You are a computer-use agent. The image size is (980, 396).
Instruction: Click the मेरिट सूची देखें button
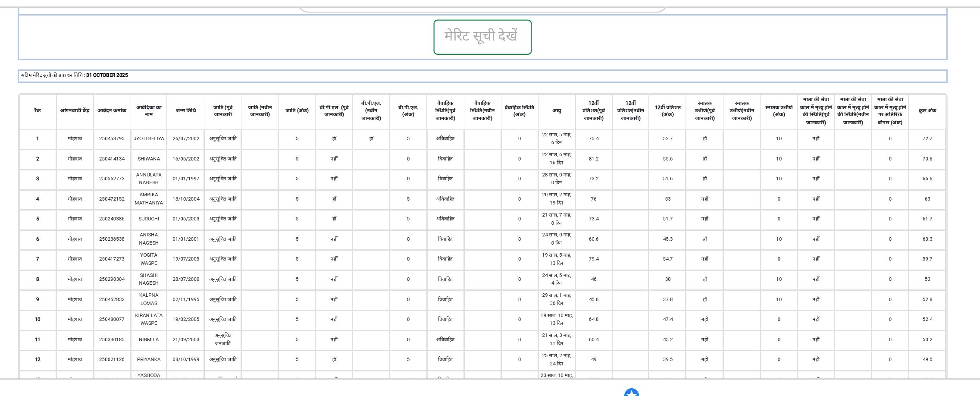coord(482,37)
